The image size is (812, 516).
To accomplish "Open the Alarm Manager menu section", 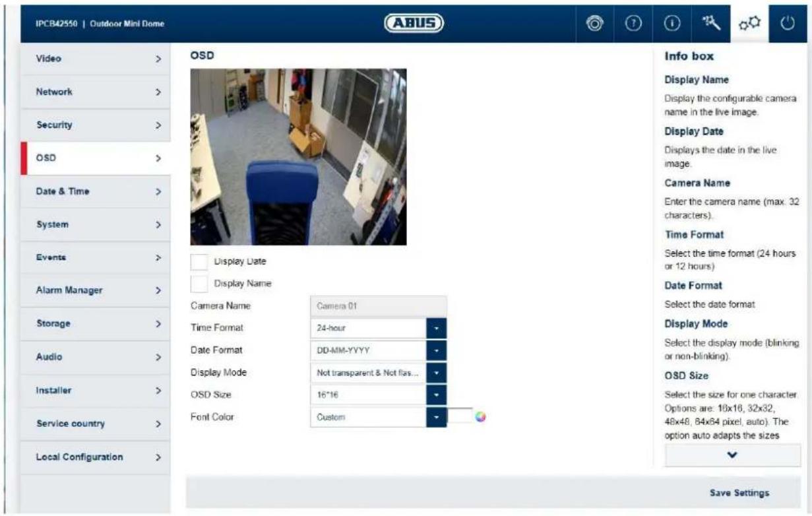I will tap(96, 290).
